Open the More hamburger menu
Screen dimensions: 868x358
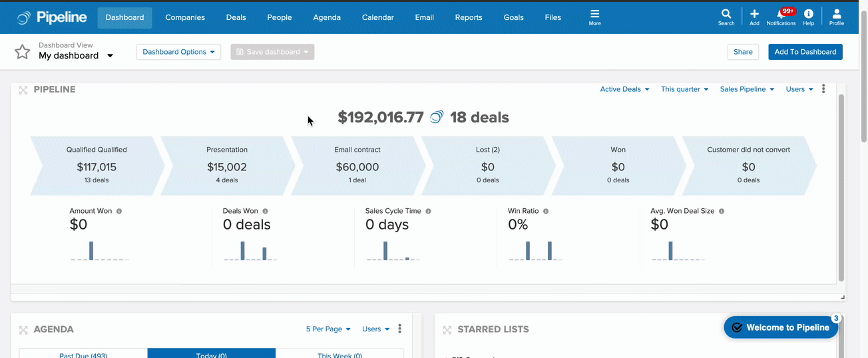click(594, 17)
